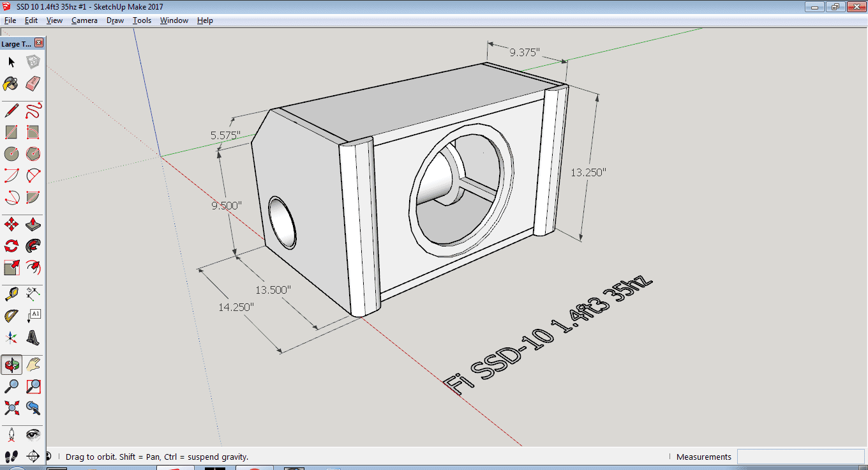The height and width of the screenshot is (470, 868).
Task: Select the Protractor tool
Action: pos(11,316)
